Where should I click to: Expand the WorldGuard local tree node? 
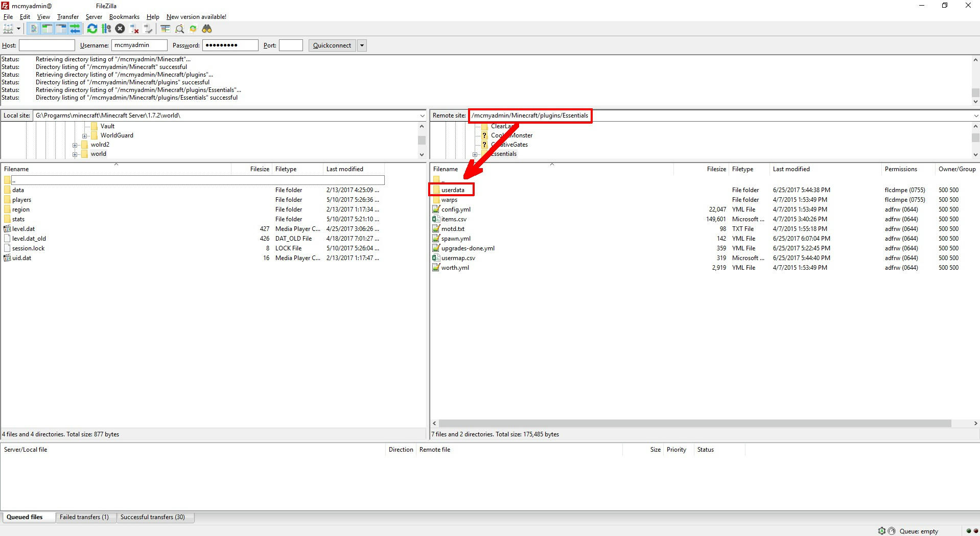pyautogui.click(x=85, y=136)
